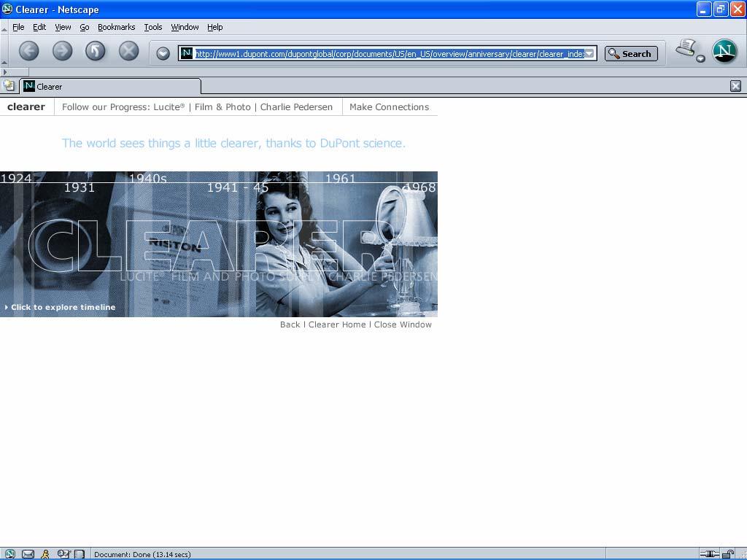The height and width of the screenshot is (560, 747).
Task: Select the 1931 timeline marker
Action: click(79, 187)
